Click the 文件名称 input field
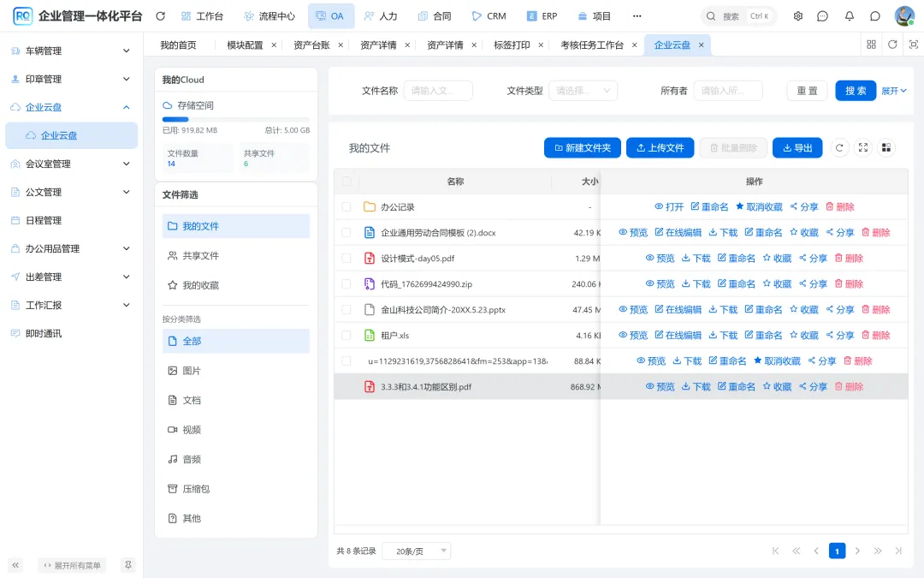Screen dimensions: 924x578 pos(438,91)
